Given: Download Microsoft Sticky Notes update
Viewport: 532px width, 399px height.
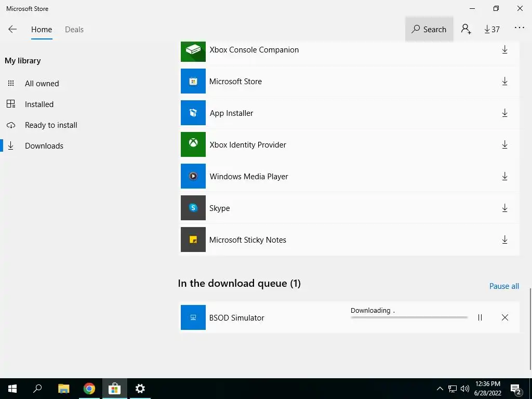Looking at the screenshot, I should coord(504,240).
